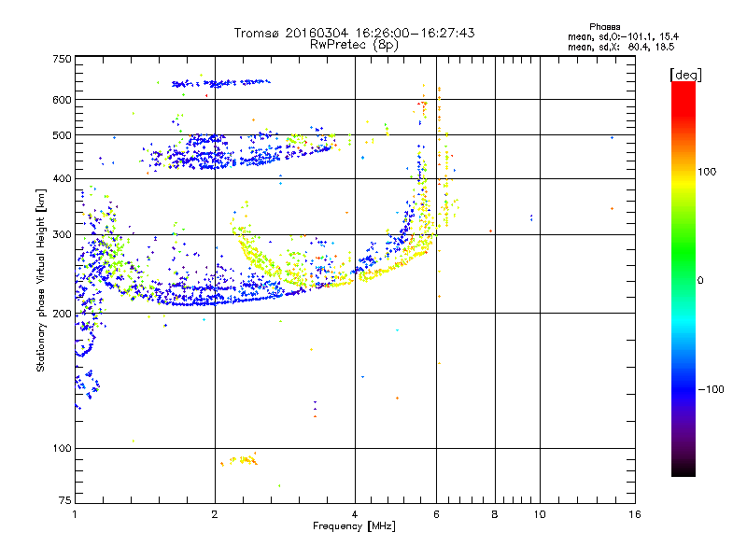Click the subtitle 'RwPretec (8p)'
The width and height of the screenshot is (747, 560).
(354, 45)
